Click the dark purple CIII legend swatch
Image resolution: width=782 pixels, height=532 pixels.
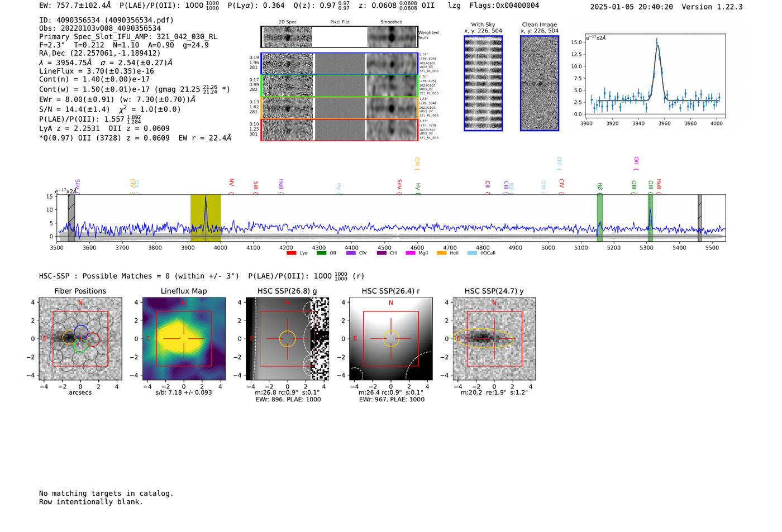[382, 253]
